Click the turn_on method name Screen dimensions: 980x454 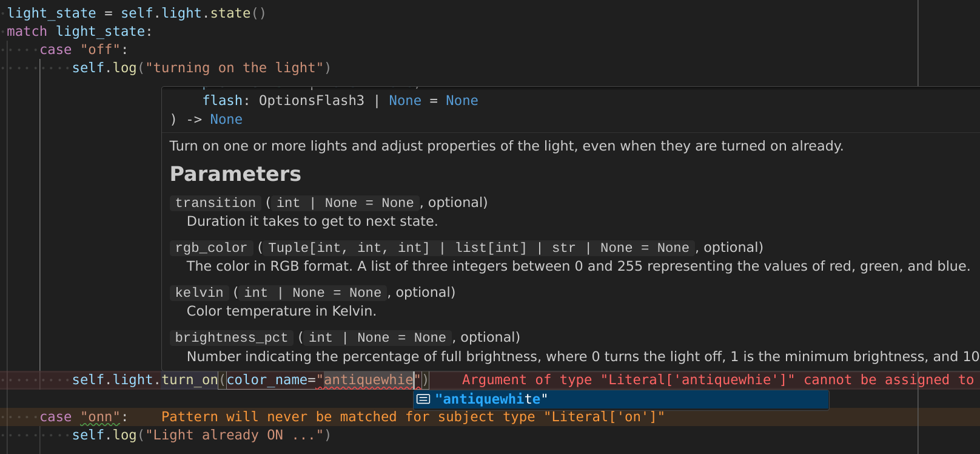(x=190, y=380)
